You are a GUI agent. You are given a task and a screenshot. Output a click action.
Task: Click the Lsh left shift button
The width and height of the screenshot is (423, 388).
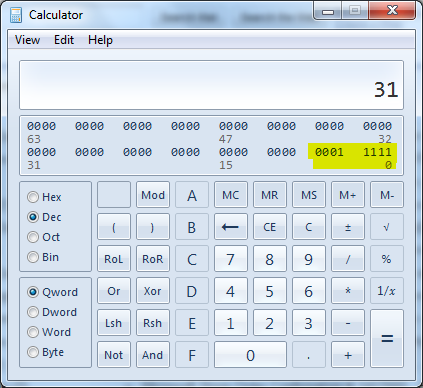[114, 323]
